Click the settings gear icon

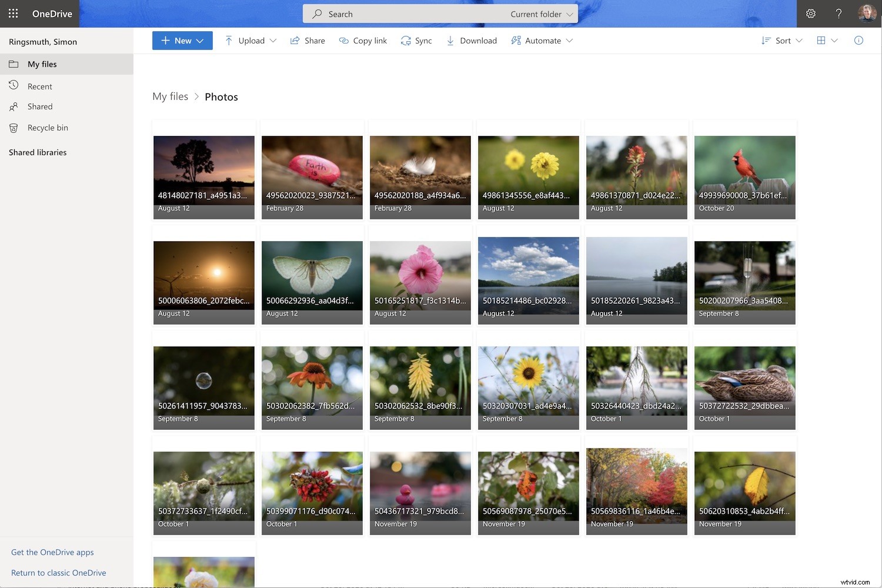click(811, 13)
